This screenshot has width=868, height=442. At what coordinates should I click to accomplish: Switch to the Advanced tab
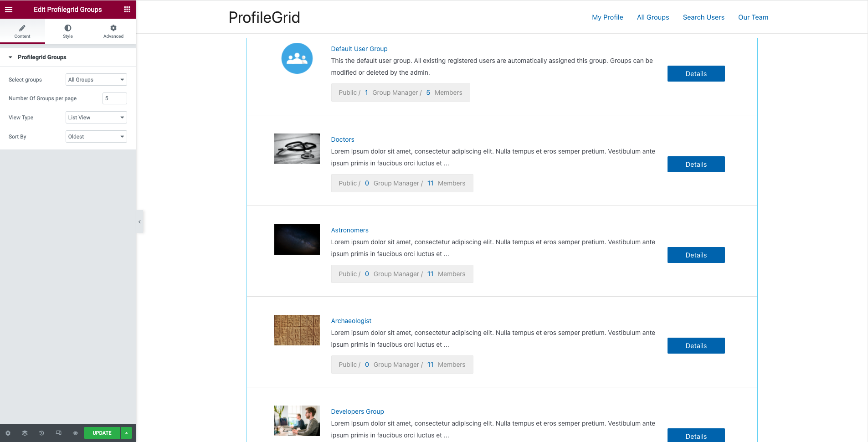(x=113, y=31)
